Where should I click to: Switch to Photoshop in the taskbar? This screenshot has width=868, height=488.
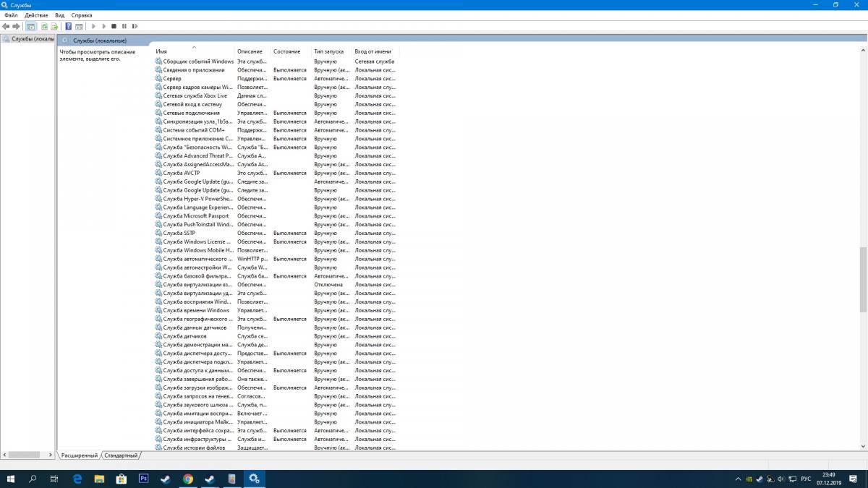pyautogui.click(x=143, y=479)
